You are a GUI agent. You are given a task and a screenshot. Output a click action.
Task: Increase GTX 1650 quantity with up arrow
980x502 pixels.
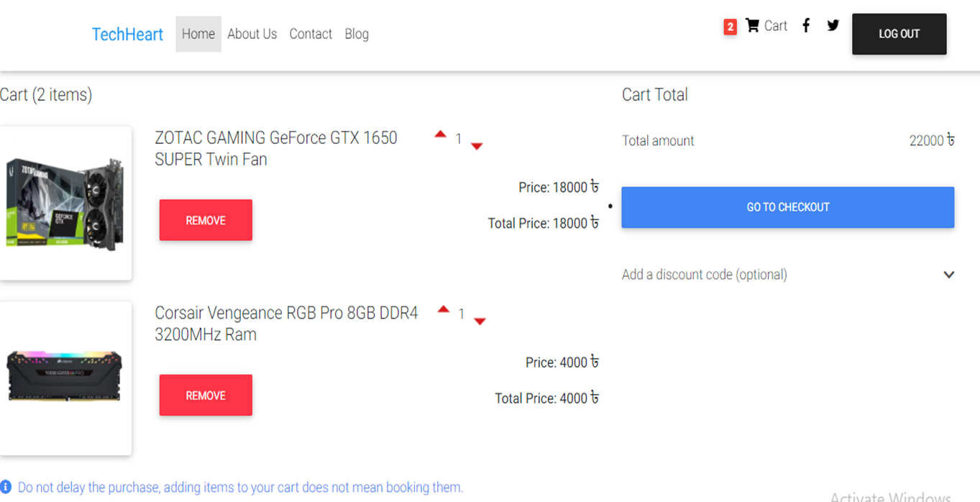click(x=441, y=134)
